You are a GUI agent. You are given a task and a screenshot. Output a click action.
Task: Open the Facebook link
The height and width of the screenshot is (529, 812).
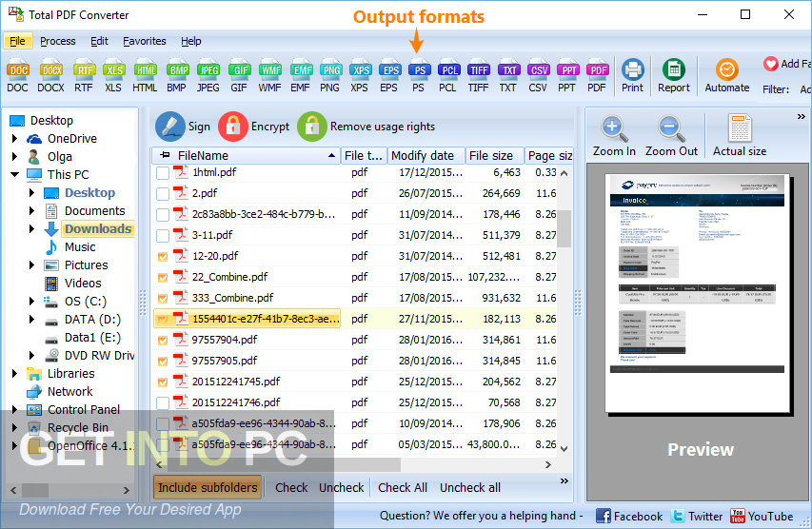[x=629, y=516]
